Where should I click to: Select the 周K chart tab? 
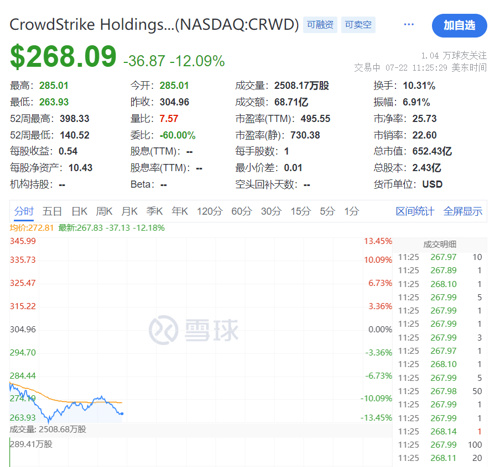click(104, 211)
